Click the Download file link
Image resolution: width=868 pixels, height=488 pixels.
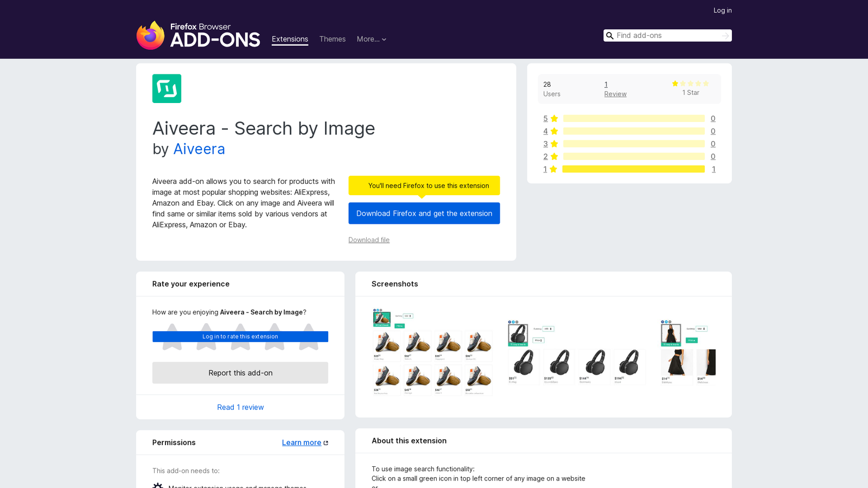pos(369,240)
